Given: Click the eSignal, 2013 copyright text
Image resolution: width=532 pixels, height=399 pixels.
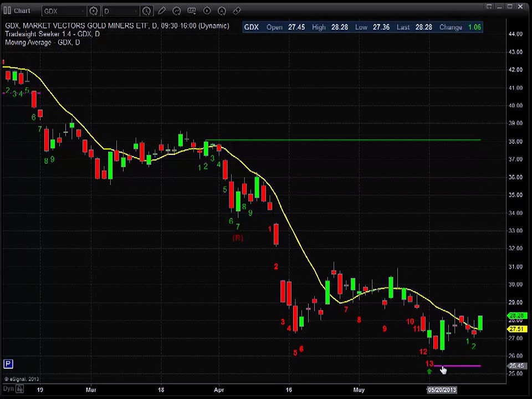Looking at the screenshot, I should (22, 379).
